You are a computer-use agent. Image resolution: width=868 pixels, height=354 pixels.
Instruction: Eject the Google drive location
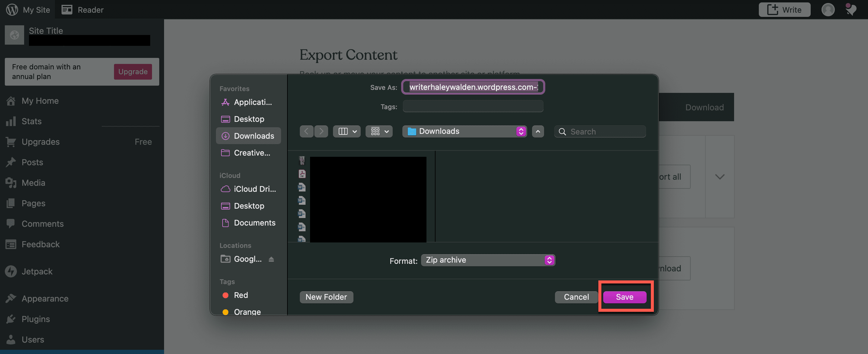click(271, 259)
